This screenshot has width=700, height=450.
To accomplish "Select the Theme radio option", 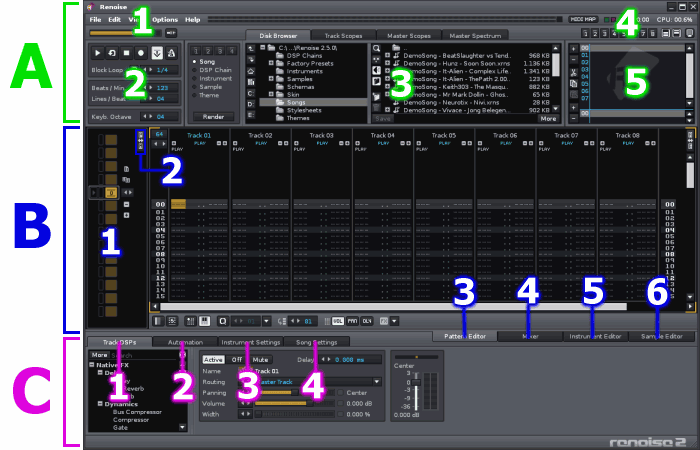I will point(206,96).
